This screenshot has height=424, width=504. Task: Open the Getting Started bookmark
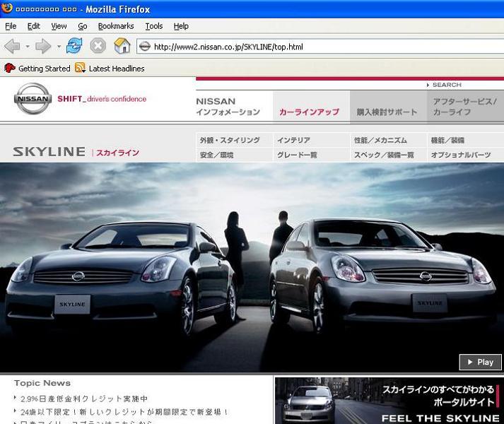pyautogui.click(x=37, y=69)
